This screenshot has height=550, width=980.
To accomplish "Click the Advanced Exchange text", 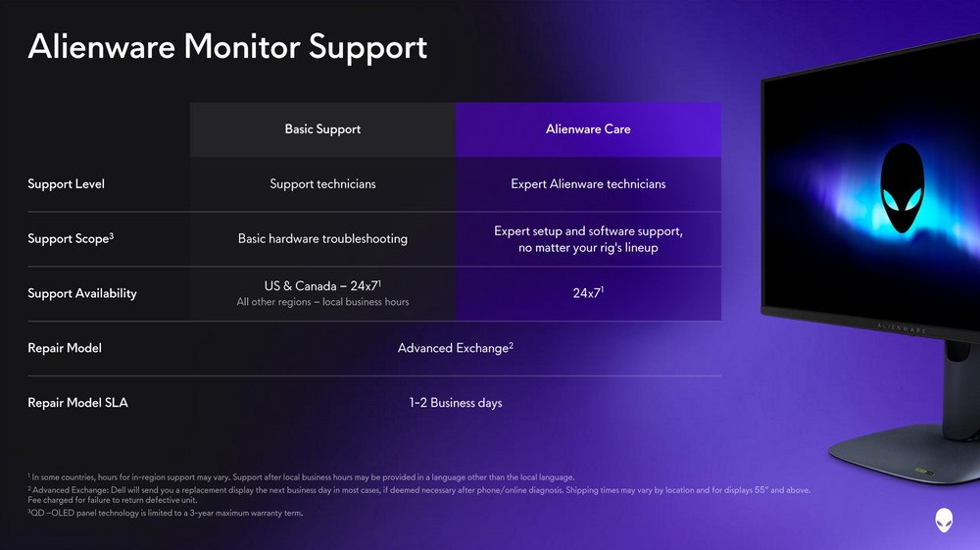I will point(456,348).
